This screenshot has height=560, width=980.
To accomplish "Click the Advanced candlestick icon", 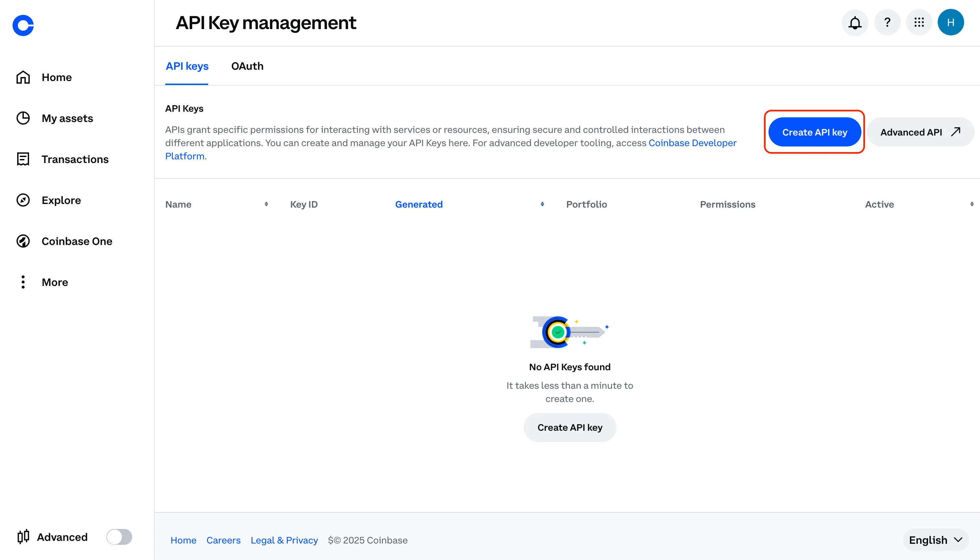I will pos(23,537).
